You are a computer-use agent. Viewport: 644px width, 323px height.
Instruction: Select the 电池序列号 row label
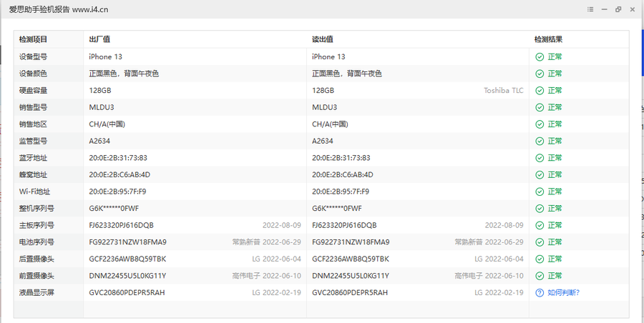click(36, 242)
